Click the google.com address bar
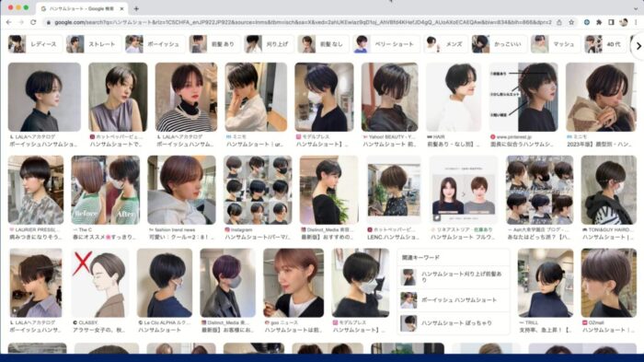 click(303, 22)
